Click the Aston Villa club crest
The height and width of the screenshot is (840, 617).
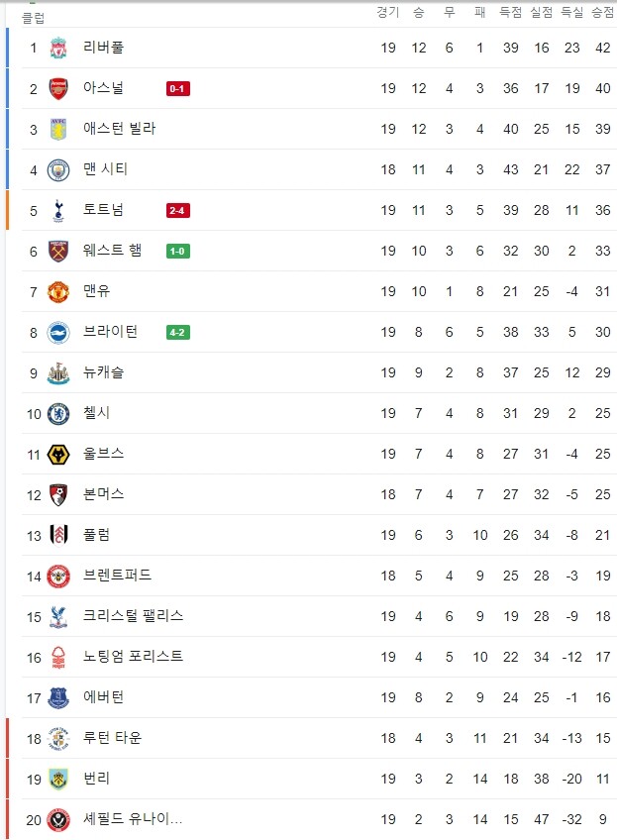click(58, 129)
